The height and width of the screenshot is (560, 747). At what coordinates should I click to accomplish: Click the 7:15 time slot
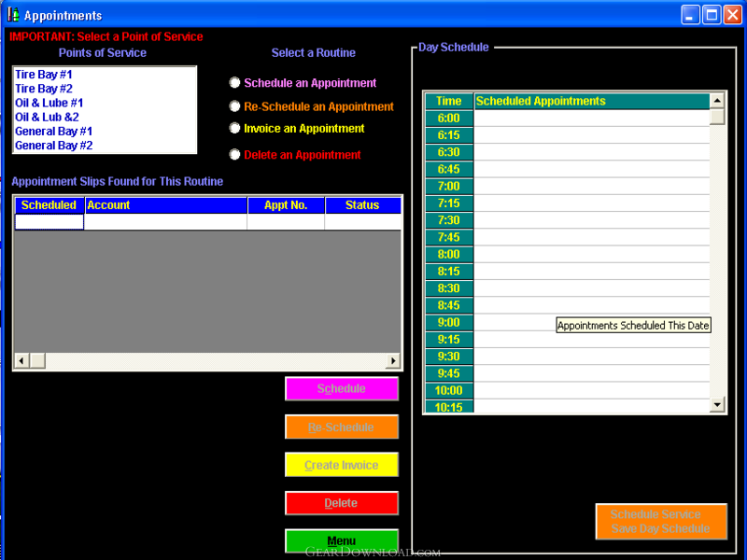tap(449, 203)
